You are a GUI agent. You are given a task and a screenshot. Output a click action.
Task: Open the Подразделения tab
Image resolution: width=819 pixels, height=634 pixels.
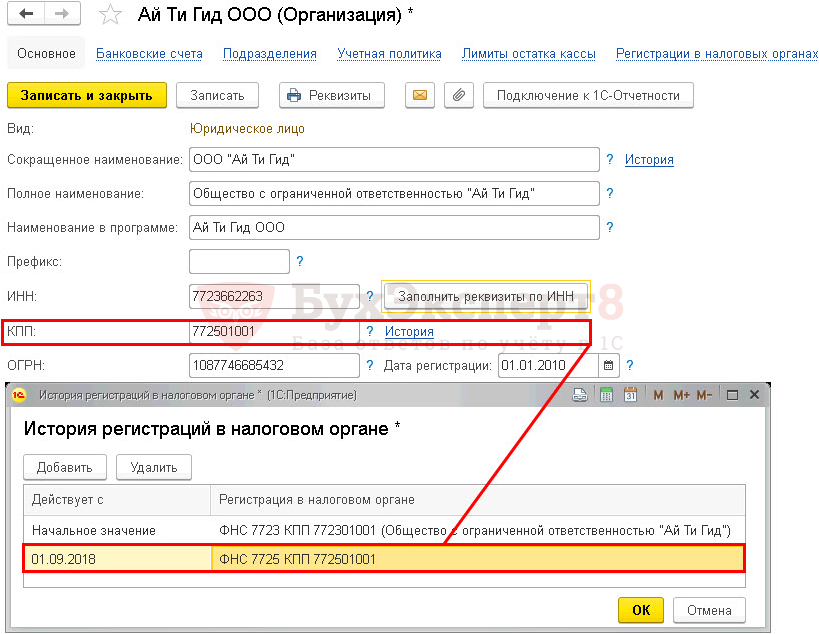pos(270,54)
